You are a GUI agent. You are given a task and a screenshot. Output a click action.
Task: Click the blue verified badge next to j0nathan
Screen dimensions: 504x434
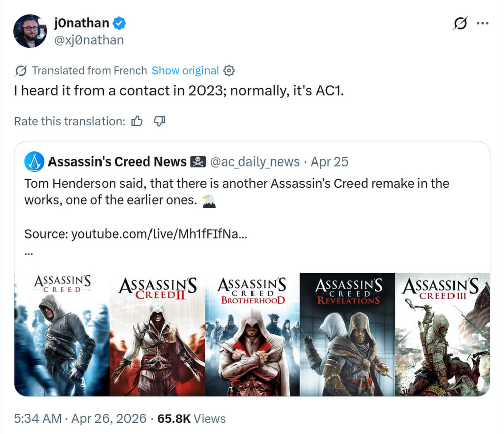coord(119,23)
